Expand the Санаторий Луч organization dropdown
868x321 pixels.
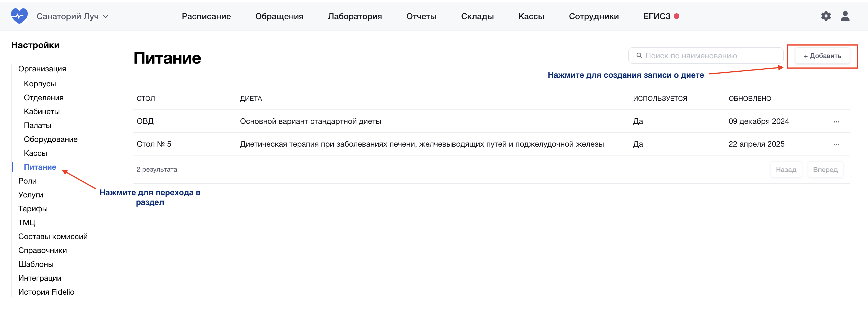(73, 16)
